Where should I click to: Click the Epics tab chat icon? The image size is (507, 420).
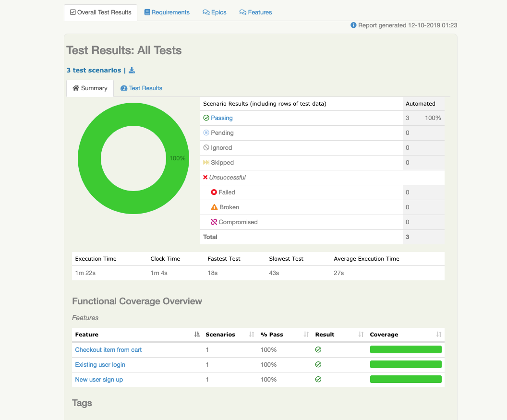coord(206,12)
